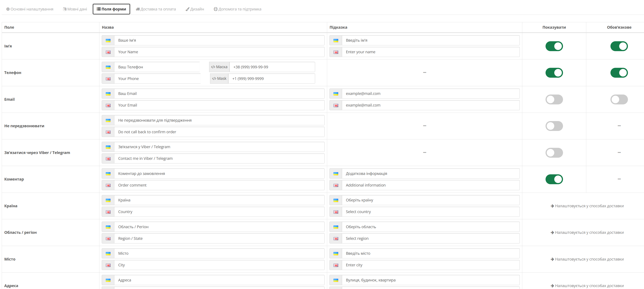This screenshot has width=644, height=289.
Task: Click Ukrainian flag icon beside Ваше Ім'я field
Action: (x=108, y=40)
